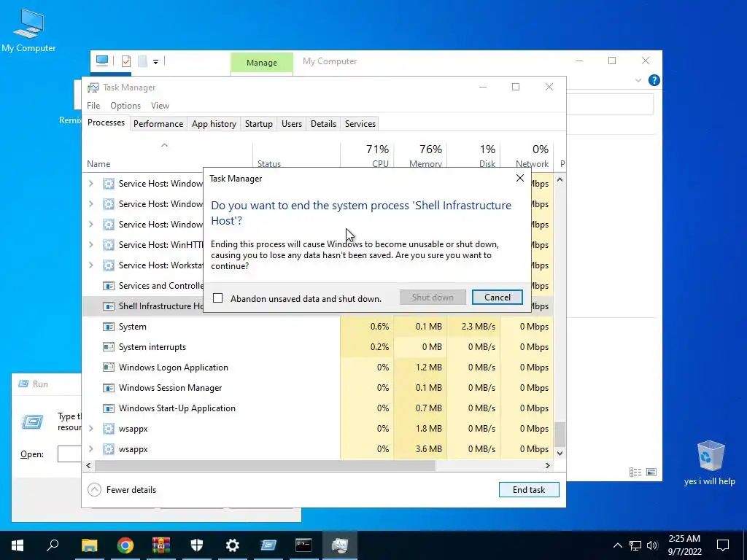Switch My Computer to large icons view
The width and height of the screenshot is (747, 560).
[x=651, y=472]
